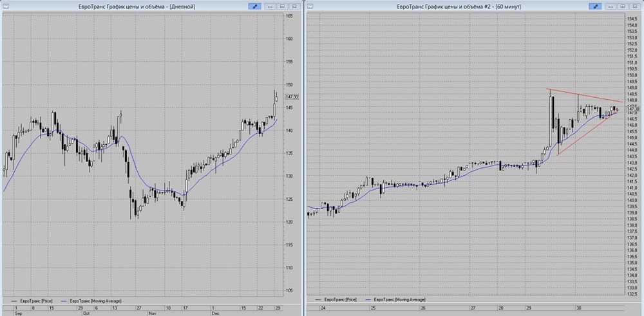Click the title bar of the Дневной chart window
Image resolution: width=644 pixels, height=316 pixels.
(137, 6)
